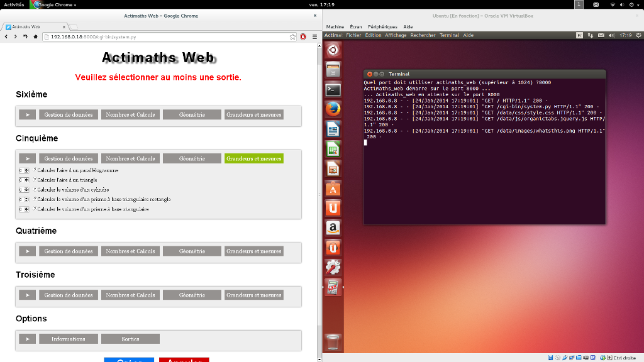Open the Amazon launcher icon
The image size is (644, 362).
coord(333,228)
